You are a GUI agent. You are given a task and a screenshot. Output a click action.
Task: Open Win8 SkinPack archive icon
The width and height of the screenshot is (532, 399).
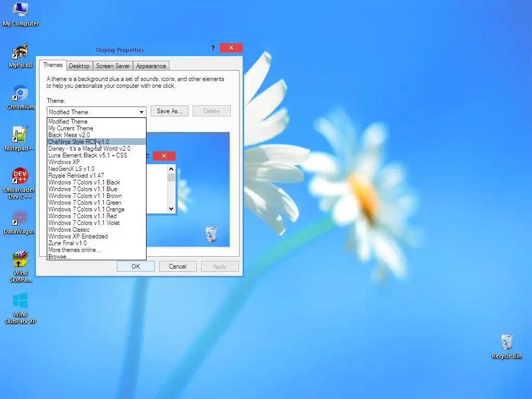coord(20,267)
